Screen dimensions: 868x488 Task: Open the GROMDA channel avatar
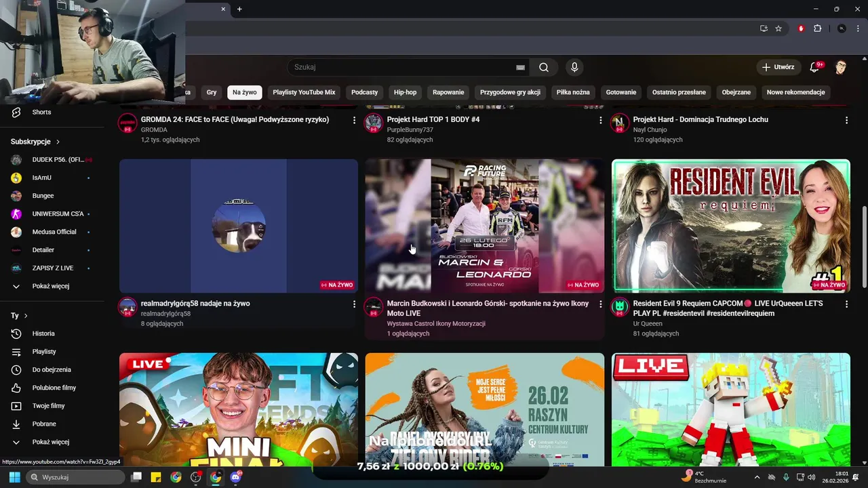(127, 123)
